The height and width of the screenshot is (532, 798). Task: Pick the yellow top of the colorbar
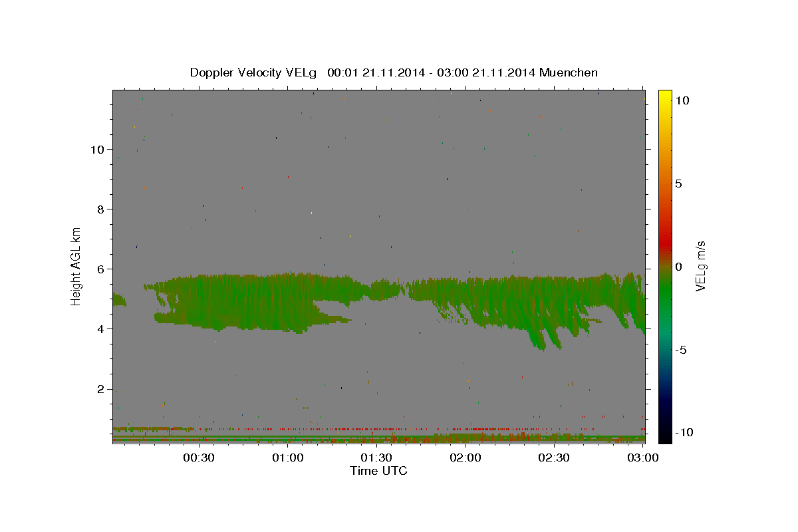point(664,94)
